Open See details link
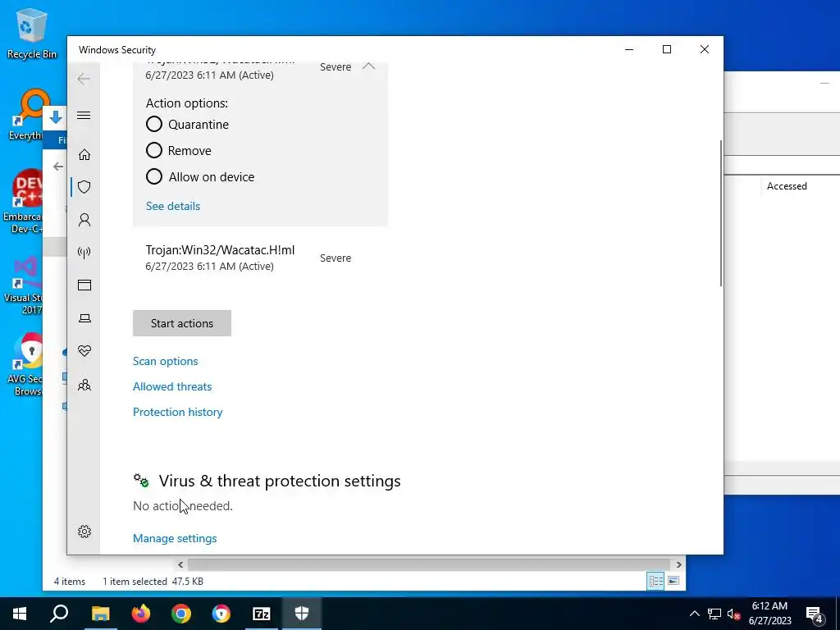The image size is (840, 630). tap(173, 206)
